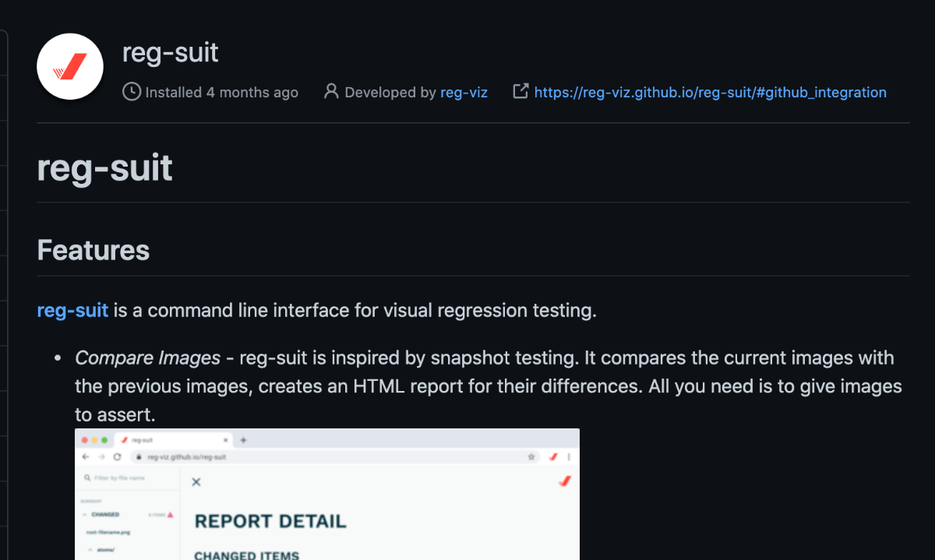The width and height of the screenshot is (935, 560).
Task: Click the person icon before Developed by
Action: click(331, 92)
